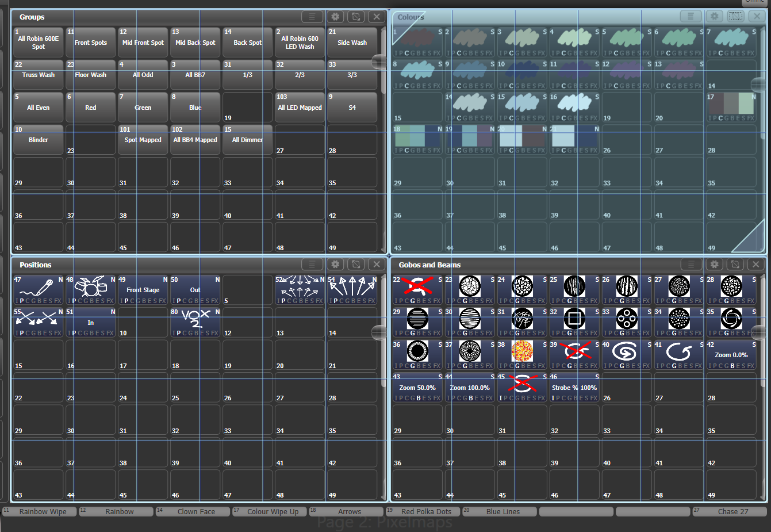Open settings gear in Gobos and Beams window
771x532 pixels.
(x=714, y=265)
